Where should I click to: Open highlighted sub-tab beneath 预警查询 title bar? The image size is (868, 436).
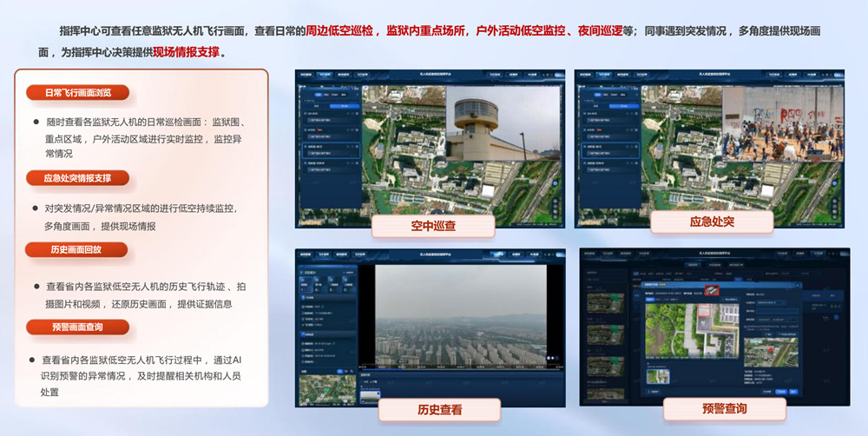click(693, 265)
